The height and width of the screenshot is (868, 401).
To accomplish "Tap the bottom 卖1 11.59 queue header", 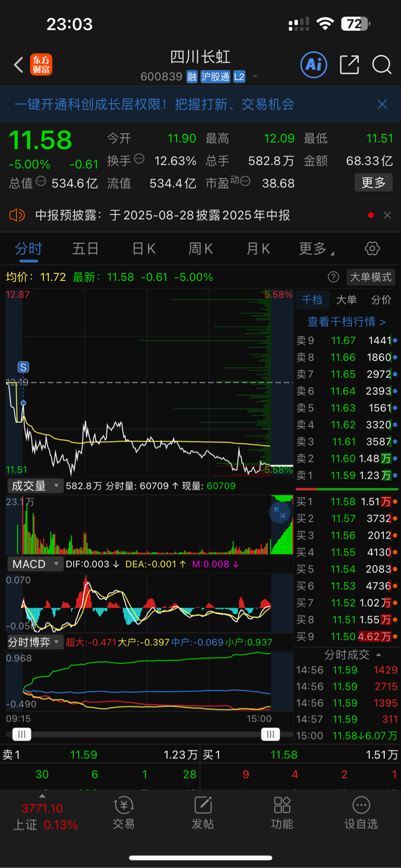I will click(100, 755).
